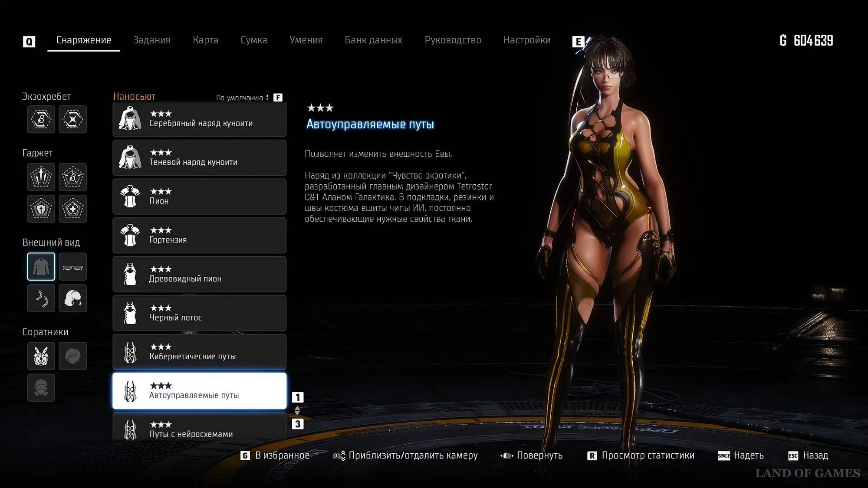
Task: Open the gear slot with plus emblem
Action: [x=72, y=209]
